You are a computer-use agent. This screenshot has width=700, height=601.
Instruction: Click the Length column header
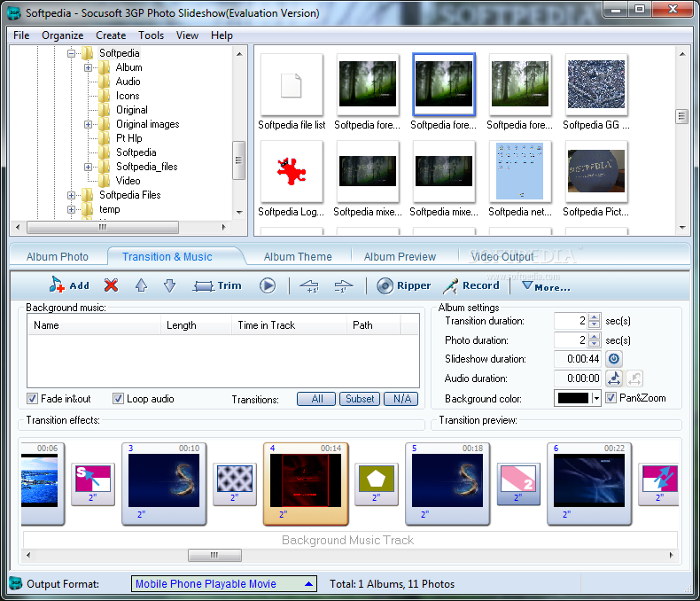(x=196, y=325)
